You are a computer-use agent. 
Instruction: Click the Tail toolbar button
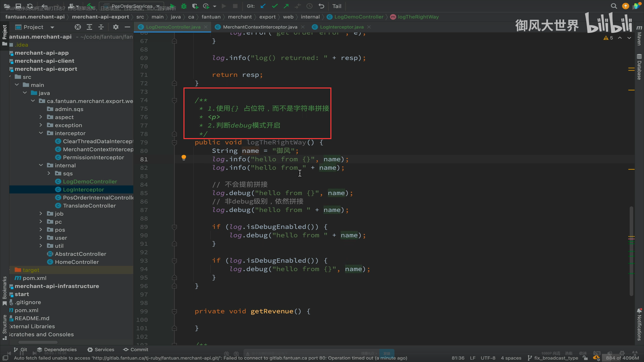[x=337, y=6]
